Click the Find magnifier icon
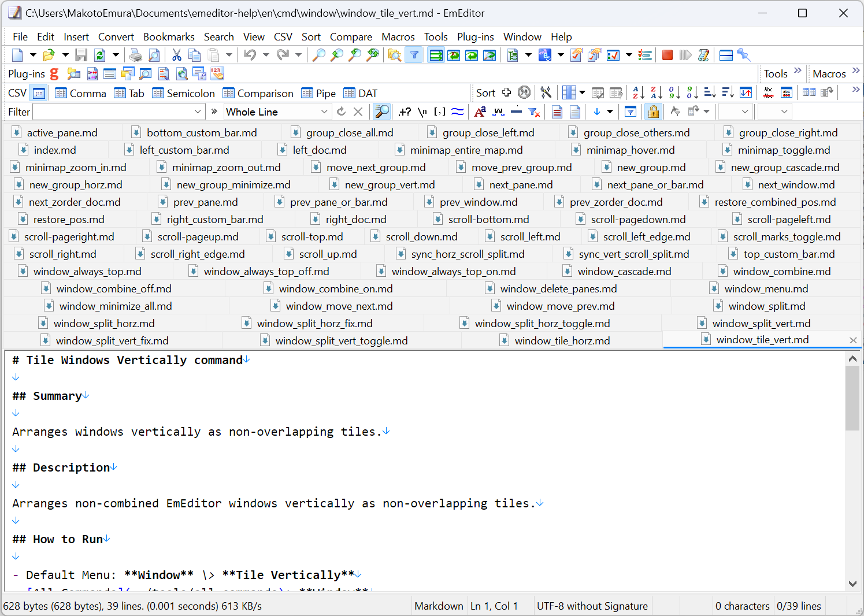The height and width of the screenshot is (616, 864). pos(318,55)
